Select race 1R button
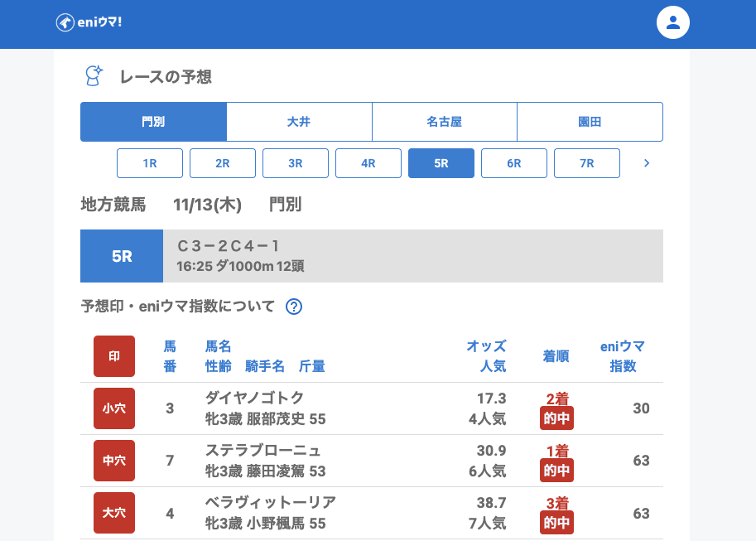The image size is (756, 541). pos(150,163)
